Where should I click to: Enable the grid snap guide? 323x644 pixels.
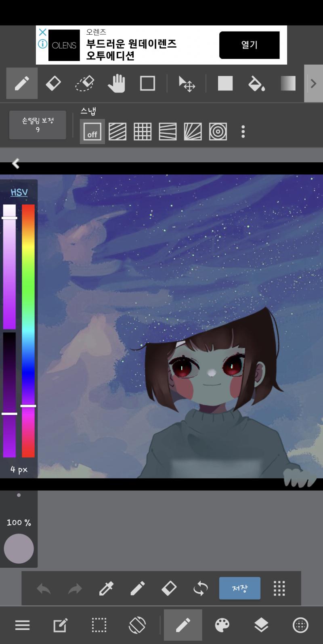point(143,132)
